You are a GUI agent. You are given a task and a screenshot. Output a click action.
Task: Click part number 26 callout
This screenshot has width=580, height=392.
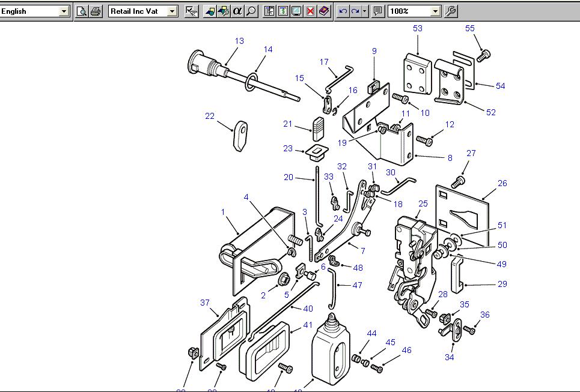[x=502, y=183]
